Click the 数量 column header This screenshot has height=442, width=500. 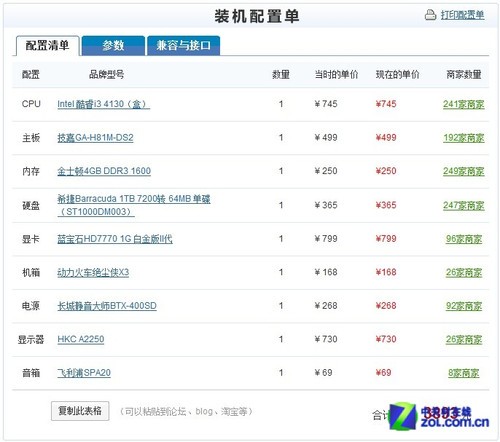tap(281, 74)
